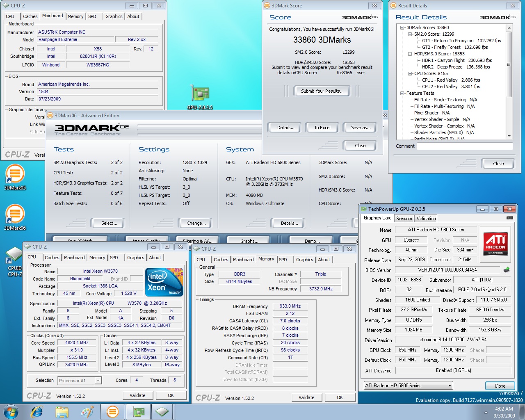Viewport: 525px width, 420px height.
Task: Click Result Details scrollbar down arrow
Action: (x=509, y=136)
